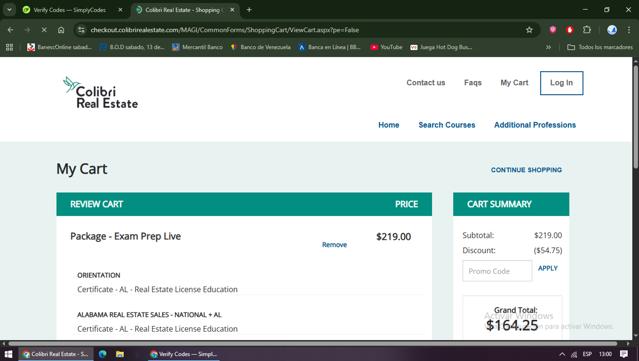Open the BanescOnline bookmark
The height and width of the screenshot is (361, 639).
point(59,47)
